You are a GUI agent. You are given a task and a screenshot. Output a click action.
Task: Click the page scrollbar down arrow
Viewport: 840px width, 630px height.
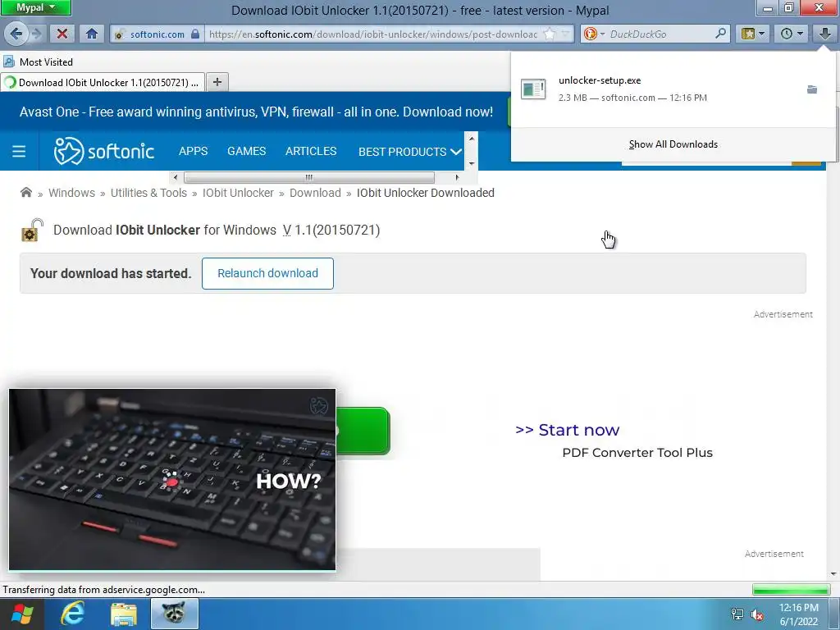[833, 574]
